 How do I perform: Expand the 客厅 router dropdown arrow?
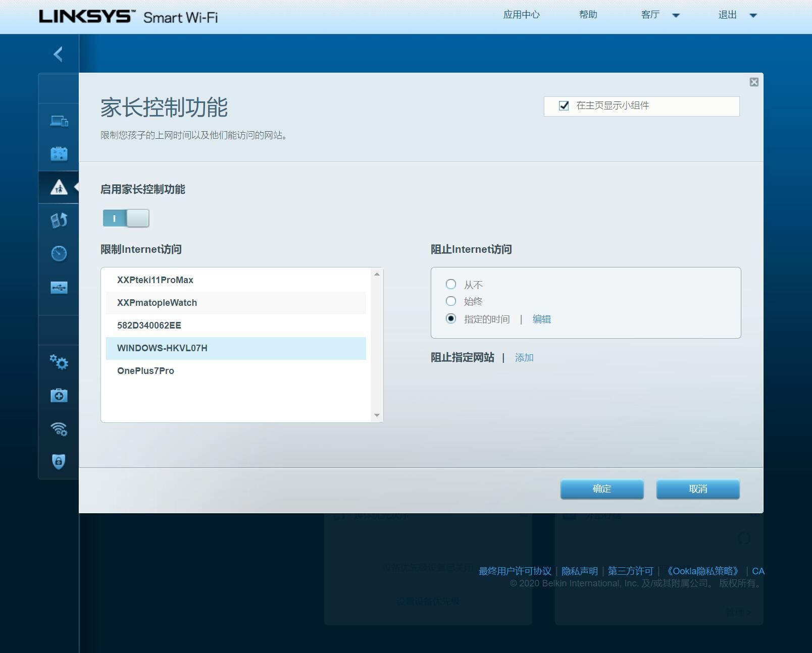click(676, 16)
